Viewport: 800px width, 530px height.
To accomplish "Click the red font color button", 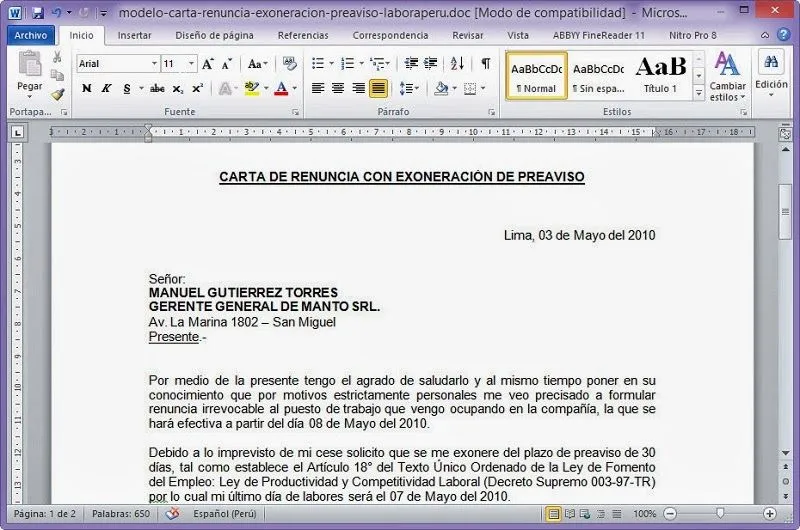I will click(281, 88).
